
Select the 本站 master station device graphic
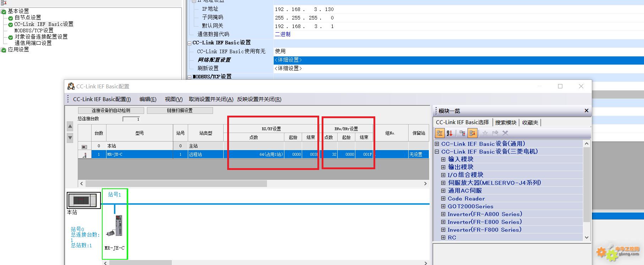[84, 200]
